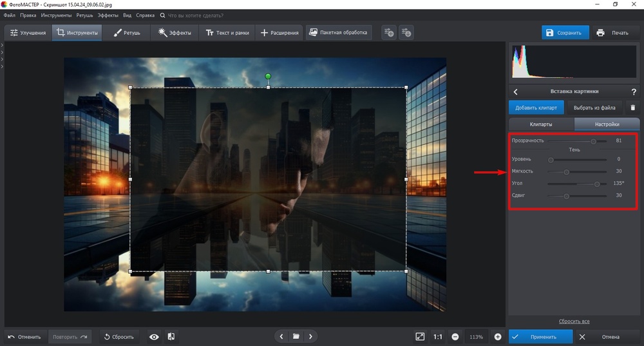644x346 pixels.
Task: Open the Ретушь menu in menu bar
Action: [84, 15]
